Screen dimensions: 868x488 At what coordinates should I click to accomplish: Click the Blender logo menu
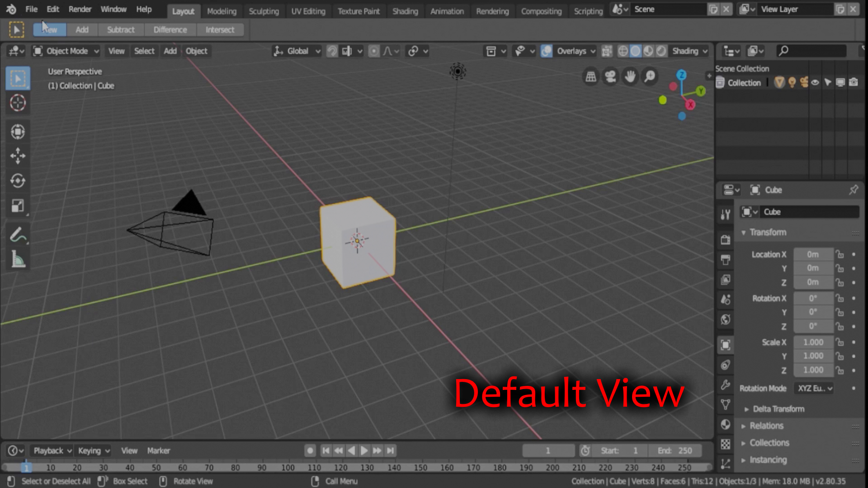11,9
